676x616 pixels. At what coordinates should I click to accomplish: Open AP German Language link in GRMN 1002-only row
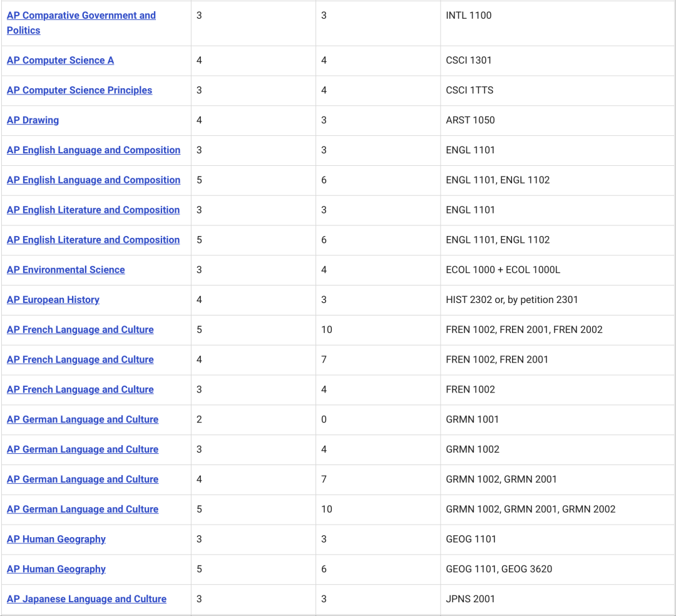(x=83, y=449)
